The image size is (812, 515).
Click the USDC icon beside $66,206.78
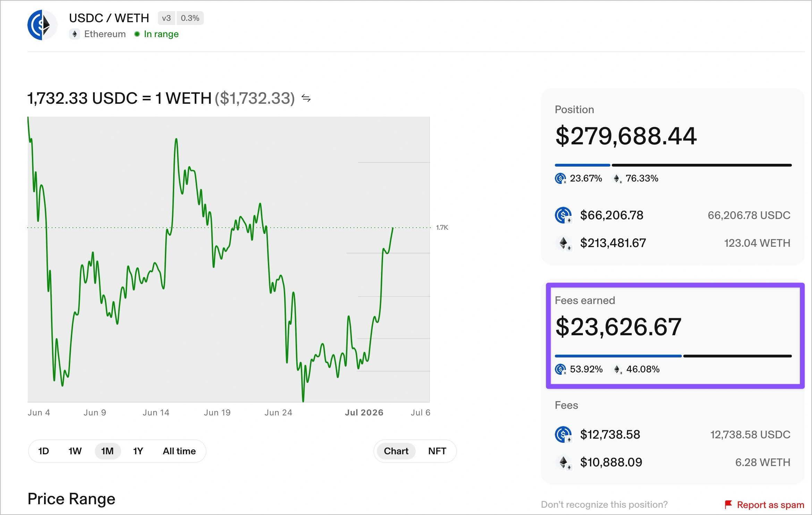563,215
